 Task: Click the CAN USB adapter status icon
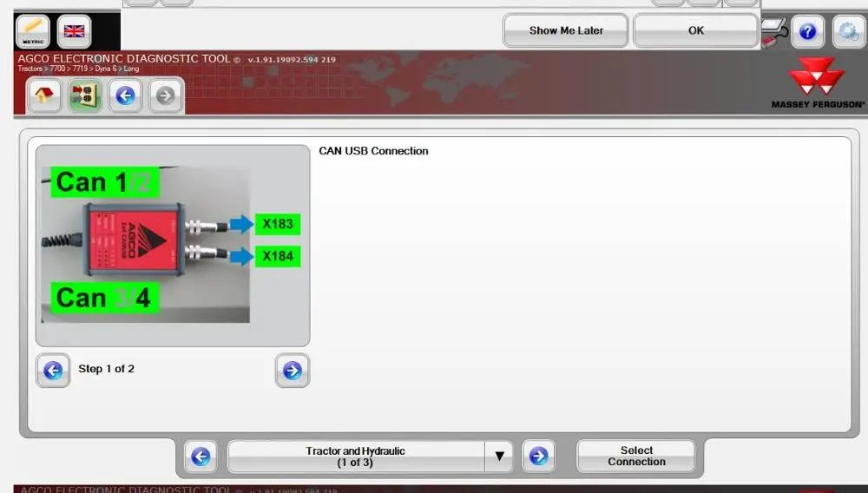tap(774, 33)
